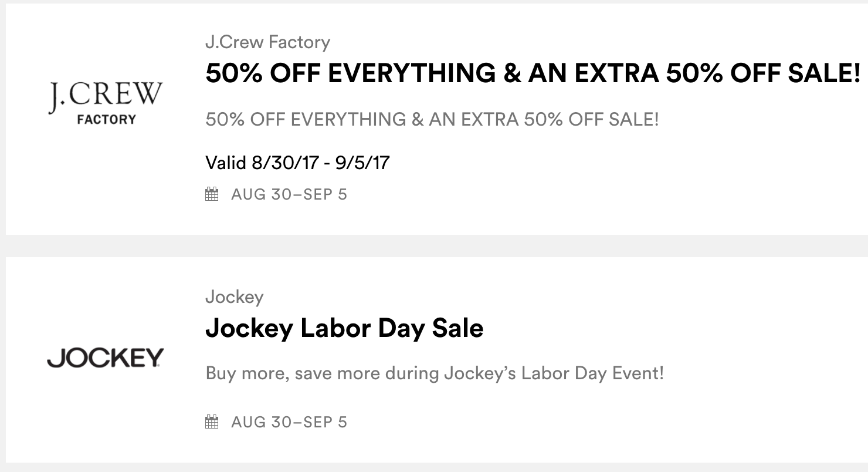Viewport: 868px width, 472px height.
Task: Click the gray divider between the two cards
Action: pyautogui.click(x=434, y=246)
